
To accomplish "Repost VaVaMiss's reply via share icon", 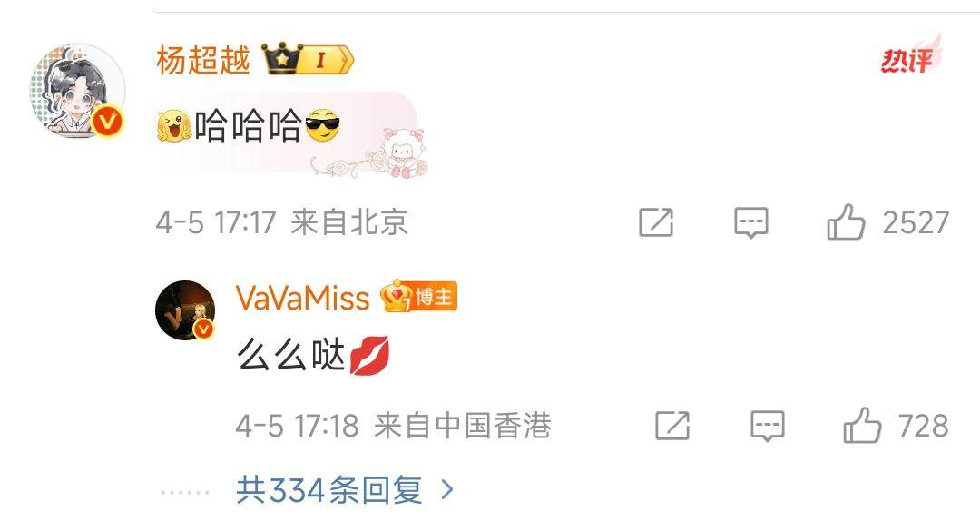I will pos(672,426).
